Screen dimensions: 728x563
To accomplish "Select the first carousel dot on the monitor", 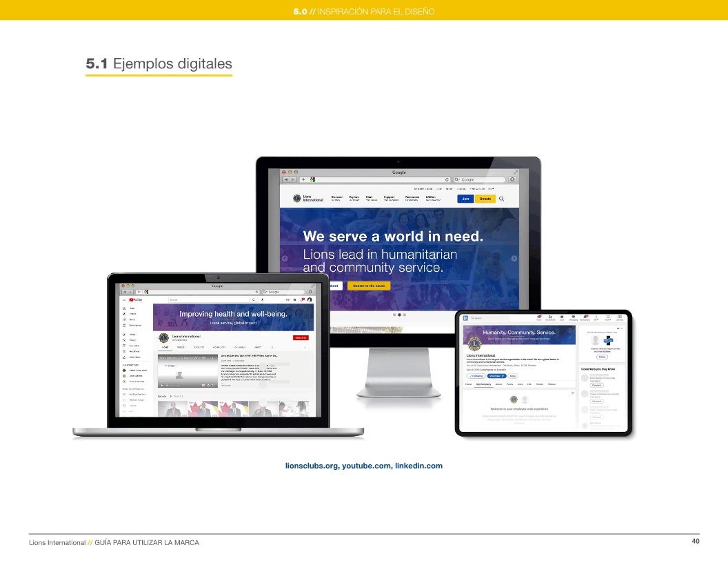I will coord(394,315).
